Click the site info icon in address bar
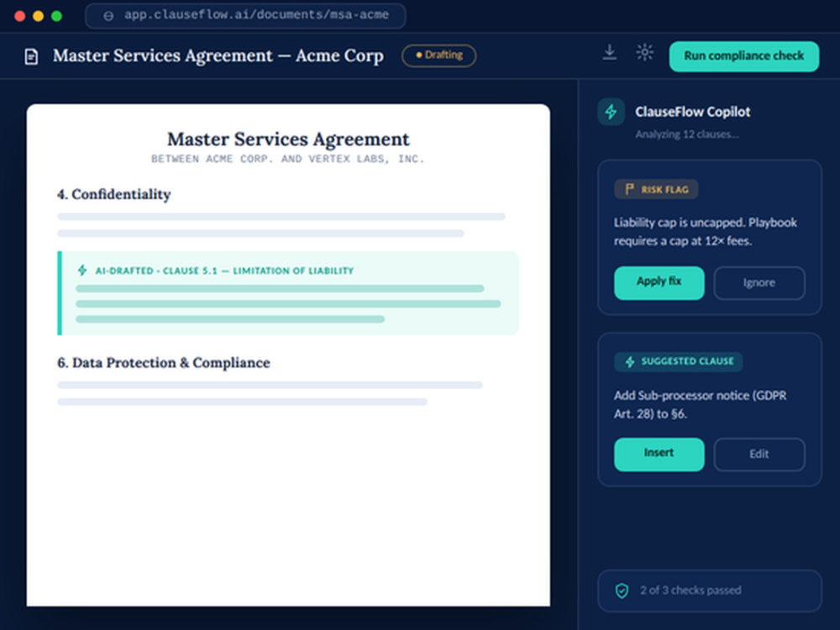Viewport: 840px width, 630px height. (108, 16)
